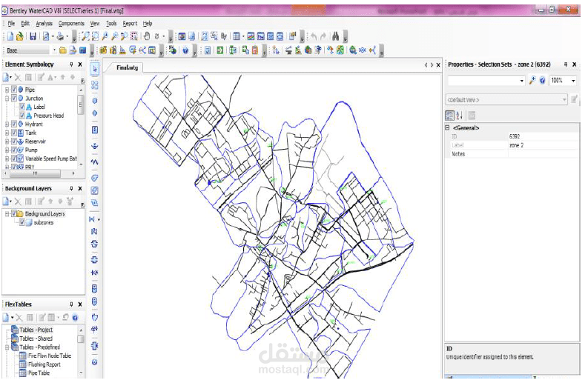Collapse the Junction tree node
This screenshot has height=383, width=588.
pos(7,99)
